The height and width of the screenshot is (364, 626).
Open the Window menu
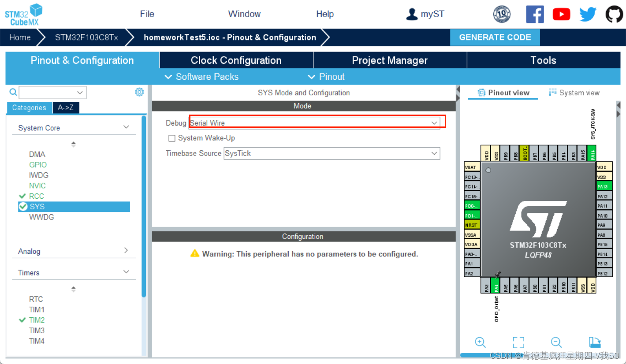click(244, 14)
